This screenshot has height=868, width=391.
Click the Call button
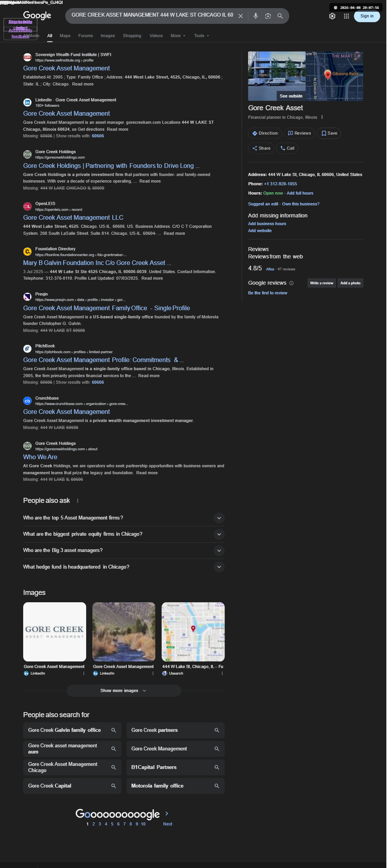coord(287,148)
